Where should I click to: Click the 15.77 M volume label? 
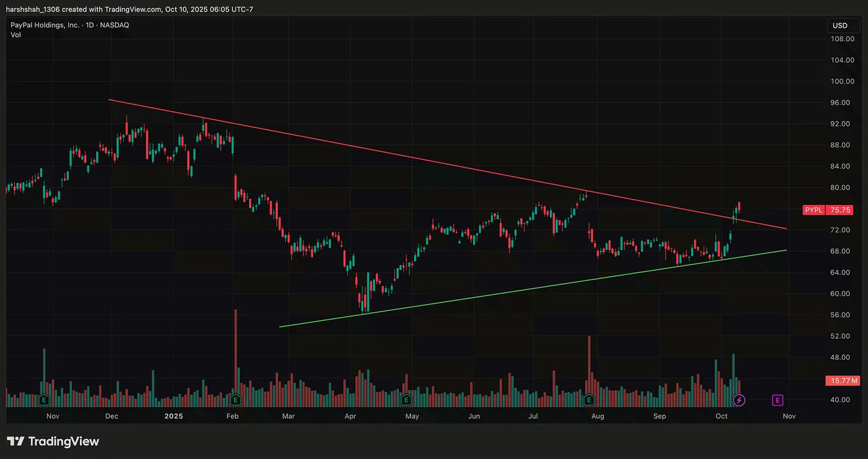pos(843,380)
